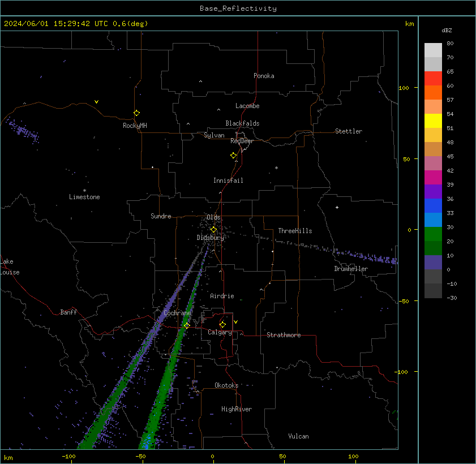Click the white asterisk east of Innisfail

tap(276, 168)
